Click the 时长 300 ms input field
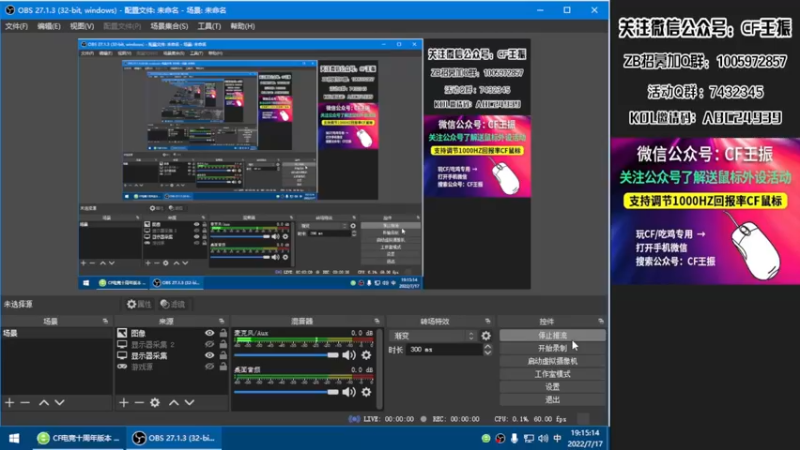800x450 pixels. point(444,349)
